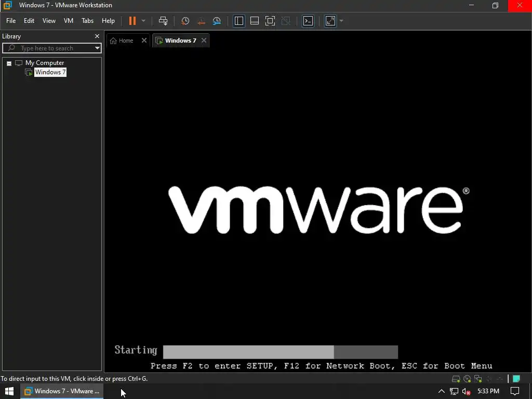Click the CD/DVD drive status icon

tap(467, 379)
